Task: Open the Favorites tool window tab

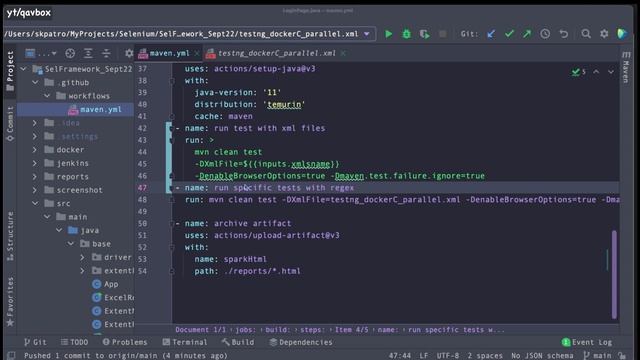Action: [x=10, y=301]
